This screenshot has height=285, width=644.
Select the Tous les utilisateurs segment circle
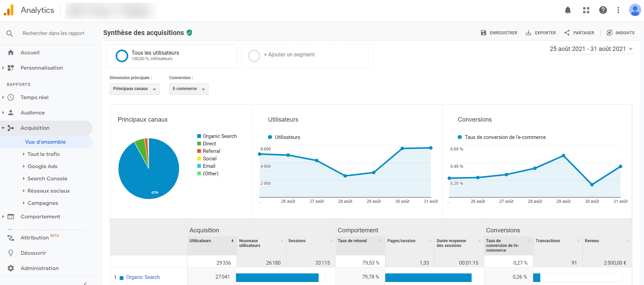point(122,56)
